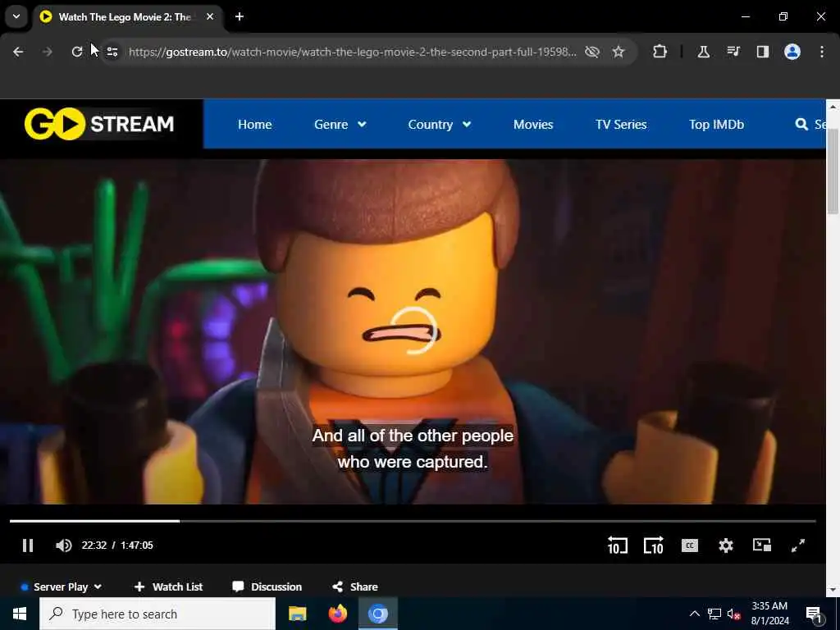Click the taskbar search box
Viewport: 840px width, 630px height.
point(157,614)
